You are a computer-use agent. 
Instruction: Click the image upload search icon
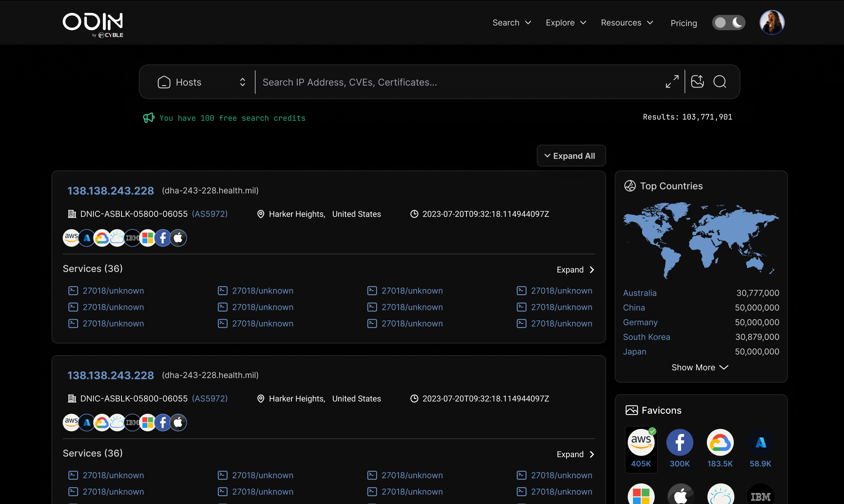pyautogui.click(x=697, y=81)
